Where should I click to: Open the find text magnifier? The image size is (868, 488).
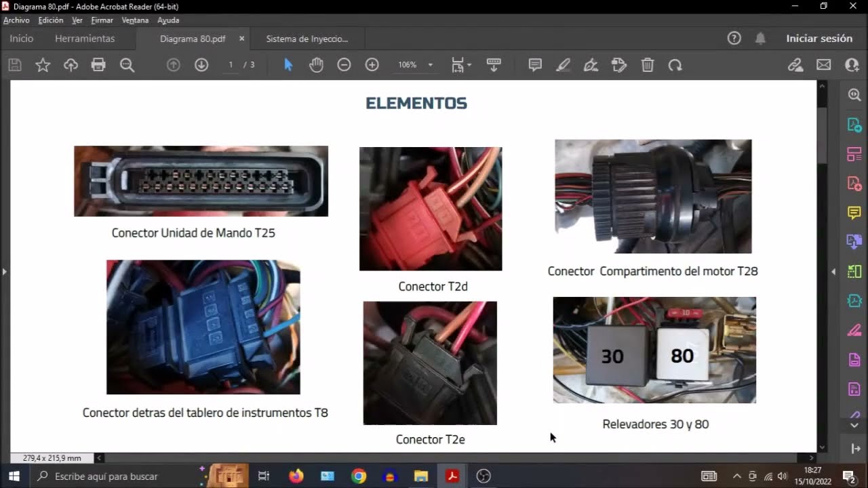pos(127,65)
